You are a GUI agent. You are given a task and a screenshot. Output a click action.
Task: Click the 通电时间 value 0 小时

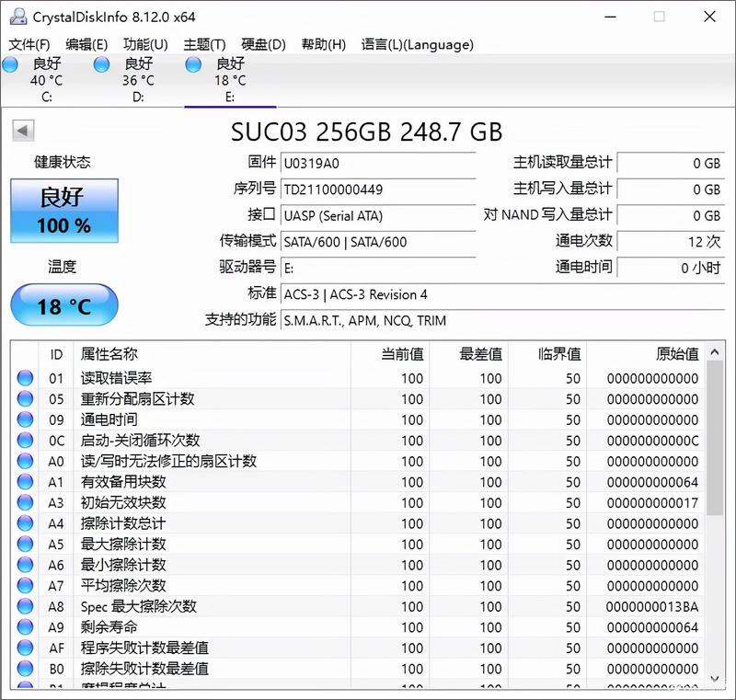pos(672,268)
